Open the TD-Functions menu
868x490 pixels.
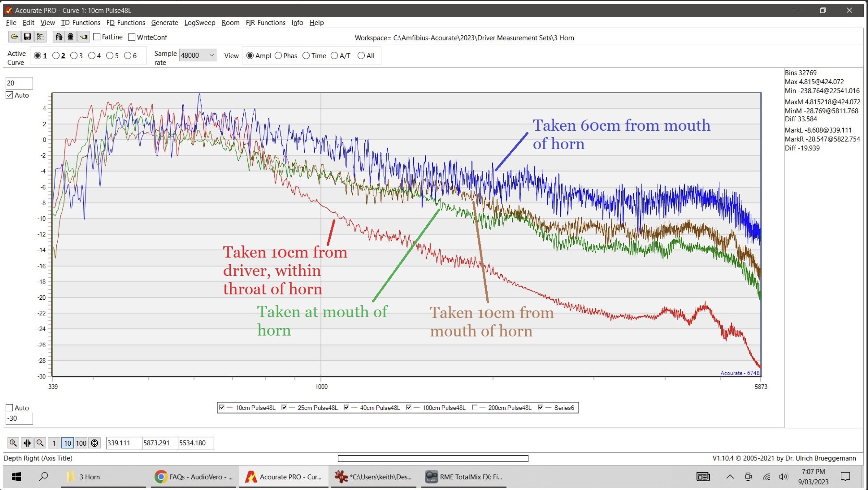pyautogui.click(x=81, y=23)
